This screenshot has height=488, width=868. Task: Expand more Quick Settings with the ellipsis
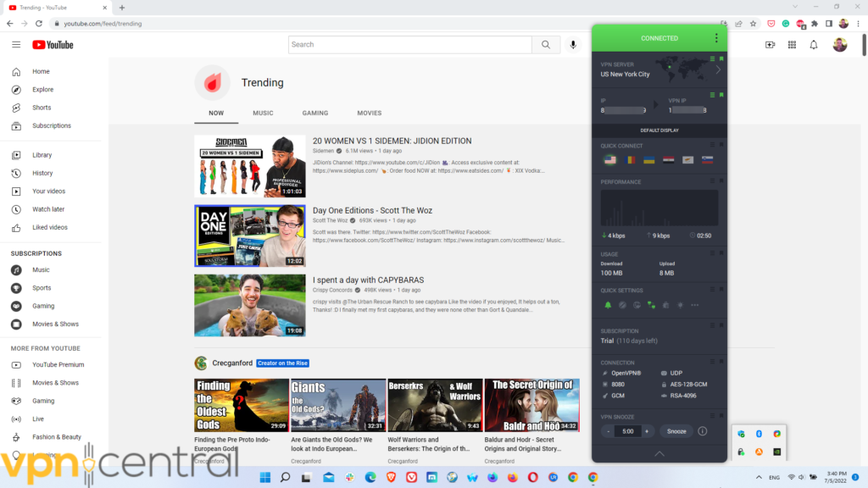695,305
